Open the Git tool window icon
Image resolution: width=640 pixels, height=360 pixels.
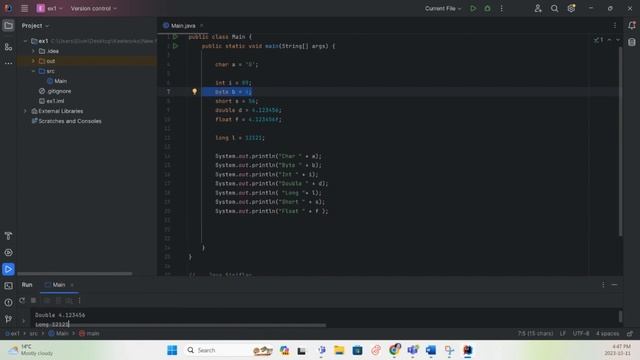(8, 319)
